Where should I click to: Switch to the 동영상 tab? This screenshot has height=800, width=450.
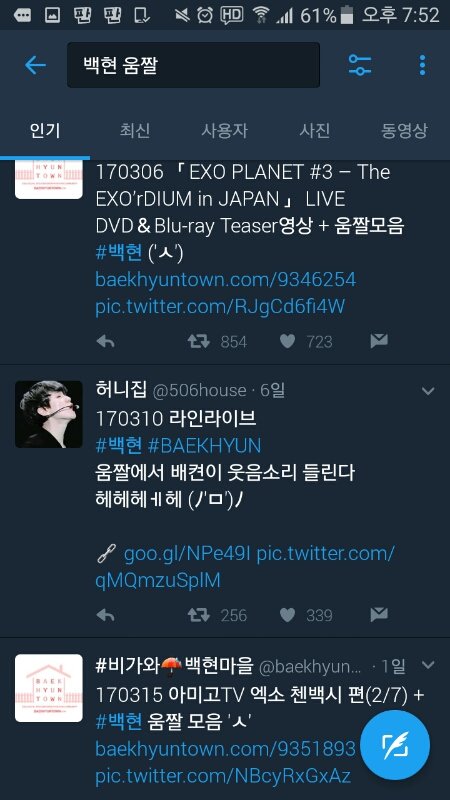(404, 131)
